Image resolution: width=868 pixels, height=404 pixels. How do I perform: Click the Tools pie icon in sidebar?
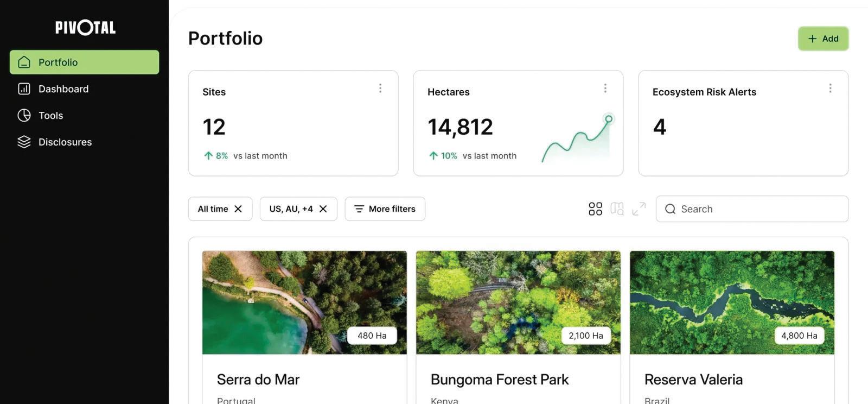[24, 115]
